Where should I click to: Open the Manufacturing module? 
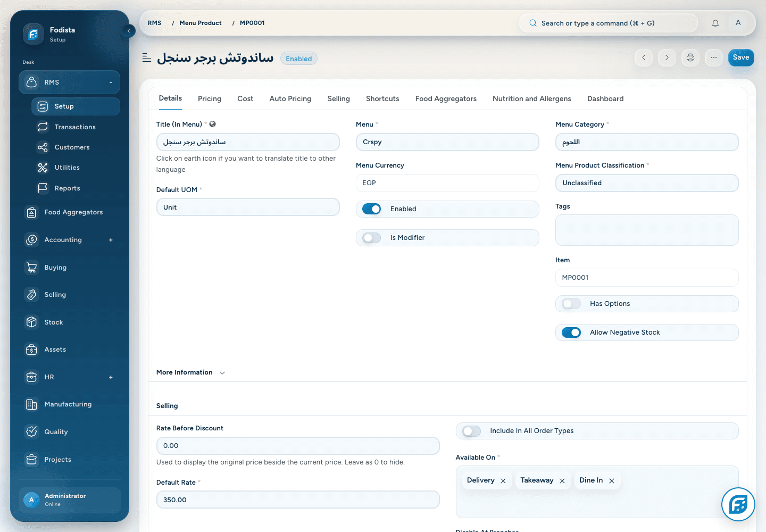click(70, 404)
